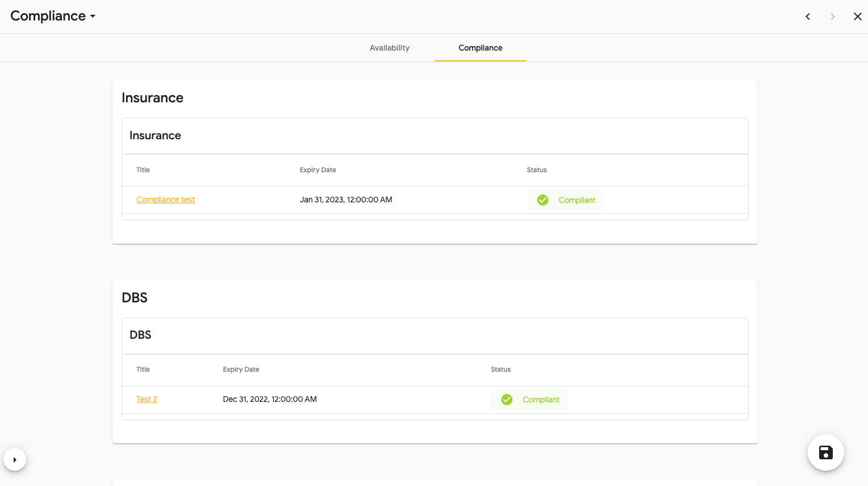Click the DBS table card title
Image resolution: width=868 pixels, height=486 pixels.
pyautogui.click(x=140, y=335)
